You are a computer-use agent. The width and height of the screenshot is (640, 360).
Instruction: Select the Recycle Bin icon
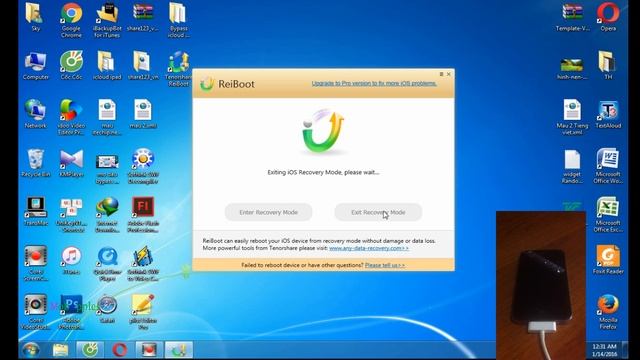click(x=36, y=163)
